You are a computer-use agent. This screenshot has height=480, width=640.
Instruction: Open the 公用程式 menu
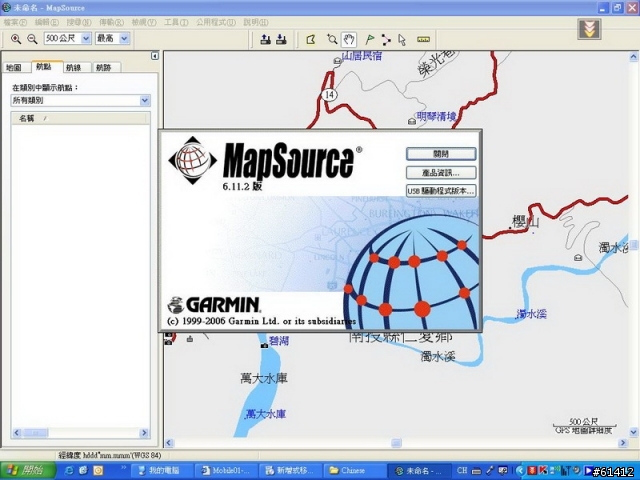coord(216,22)
